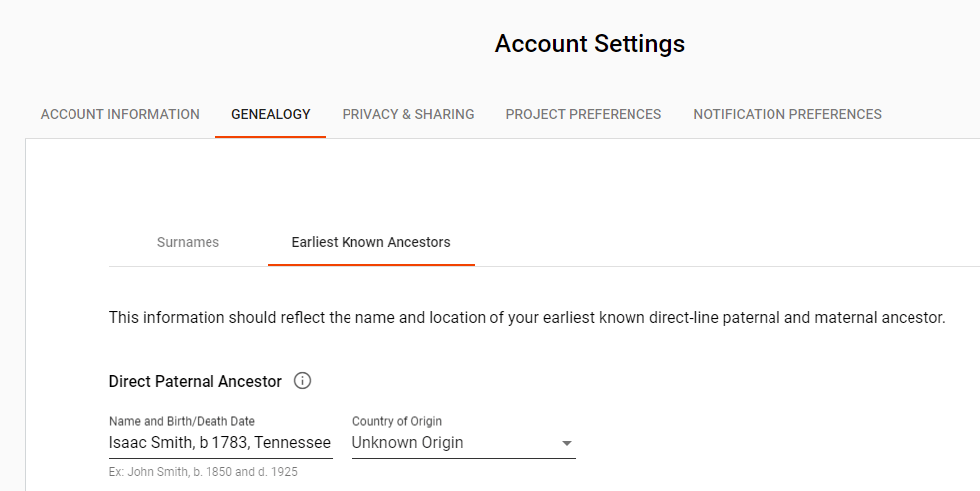Open the Privacy & Sharing tab
Screen dimensions: 980x491
point(408,114)
